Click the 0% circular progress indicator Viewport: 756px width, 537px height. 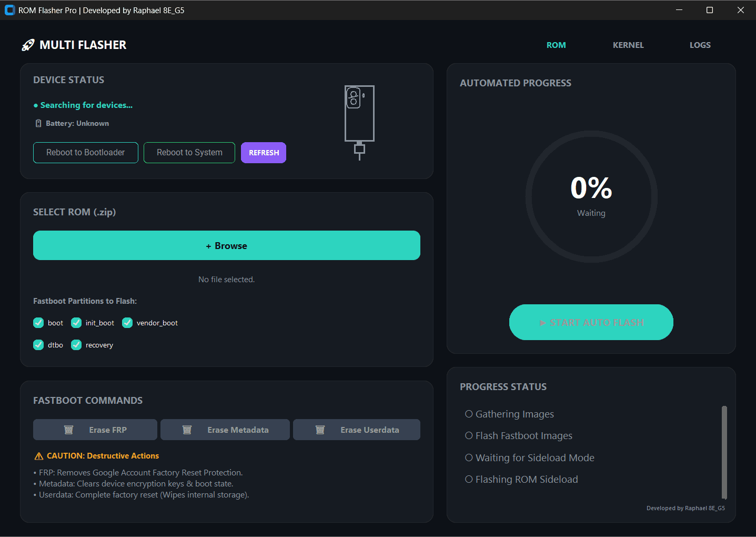tap(591, 196)
